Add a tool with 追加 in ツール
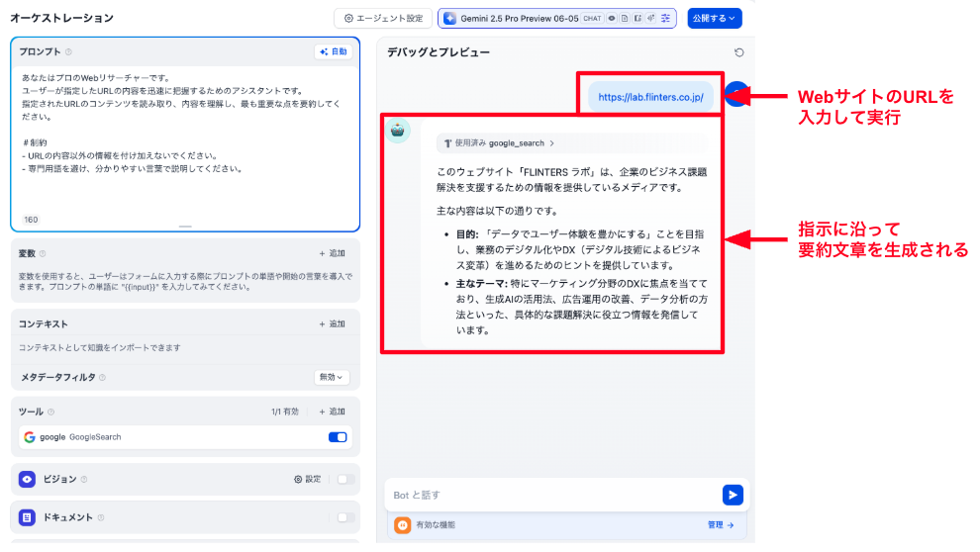This screenshot has height=552, width=980. 332,412
